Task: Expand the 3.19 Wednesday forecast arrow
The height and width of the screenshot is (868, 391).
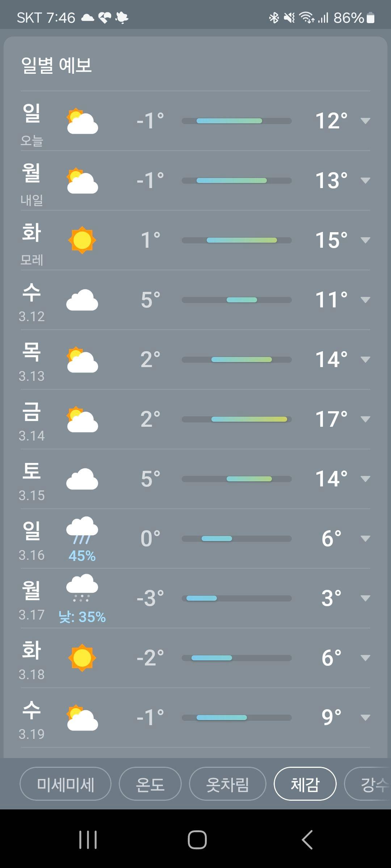Action: [x=365, y=718]
